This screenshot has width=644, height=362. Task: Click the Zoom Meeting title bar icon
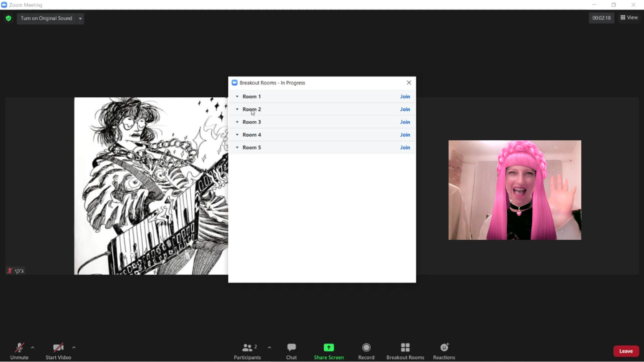tap(4, 5)
